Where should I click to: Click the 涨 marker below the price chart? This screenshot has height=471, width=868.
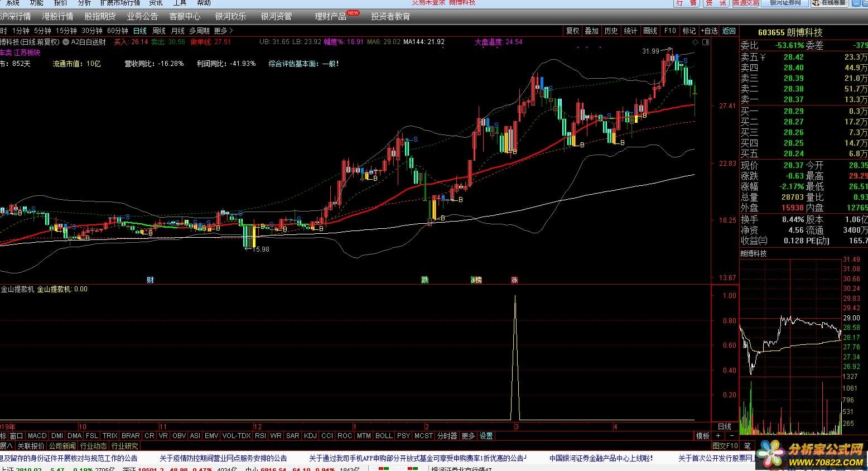[x=514, y=280]
